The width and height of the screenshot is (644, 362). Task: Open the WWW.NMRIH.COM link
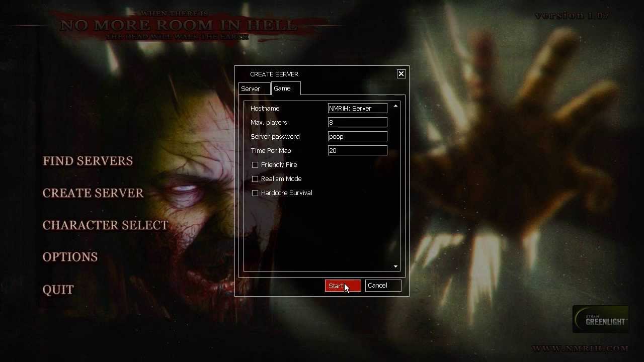point(580,348)
